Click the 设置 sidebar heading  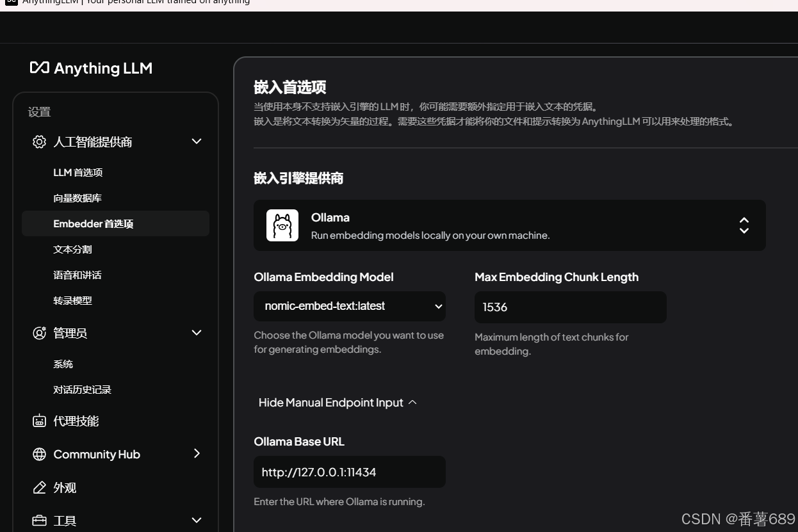point(39,112)
